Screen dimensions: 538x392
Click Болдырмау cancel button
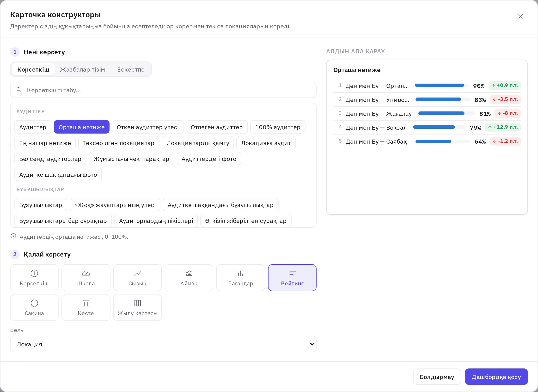[437, 377]
